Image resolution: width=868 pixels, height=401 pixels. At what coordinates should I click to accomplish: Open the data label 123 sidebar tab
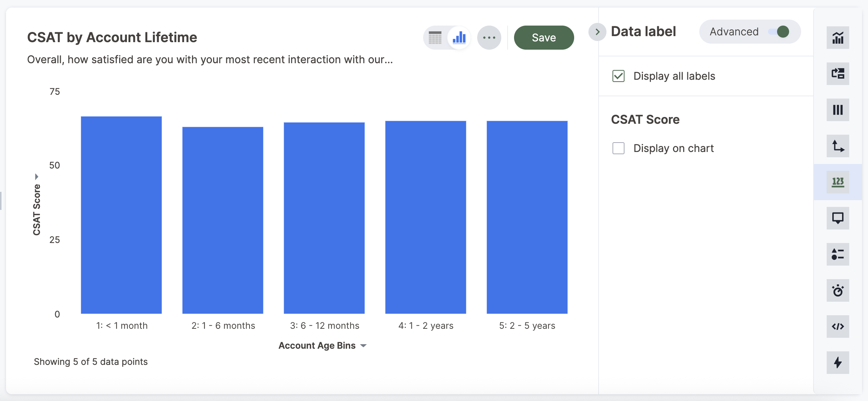pos(838,182)
